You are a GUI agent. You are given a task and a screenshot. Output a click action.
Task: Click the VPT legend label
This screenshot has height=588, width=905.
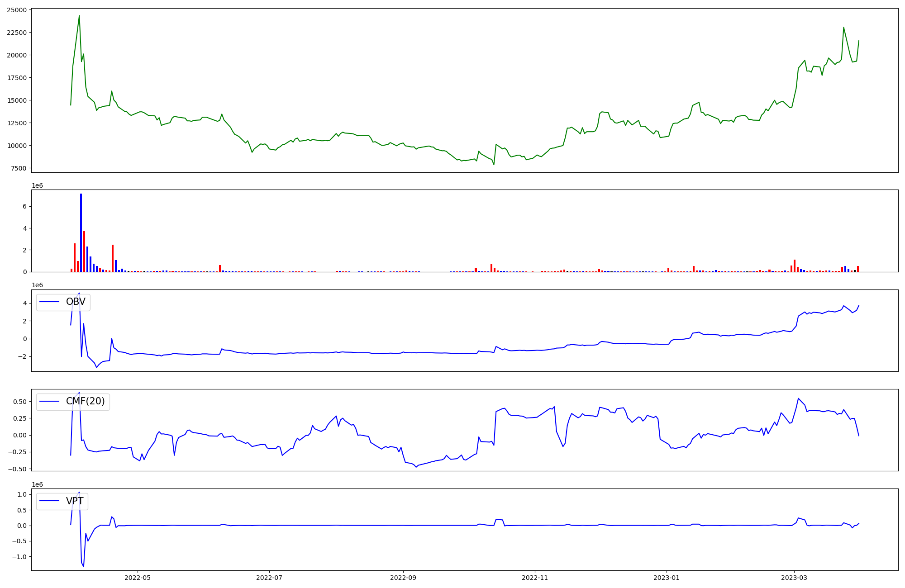click(x=75, y=501)
